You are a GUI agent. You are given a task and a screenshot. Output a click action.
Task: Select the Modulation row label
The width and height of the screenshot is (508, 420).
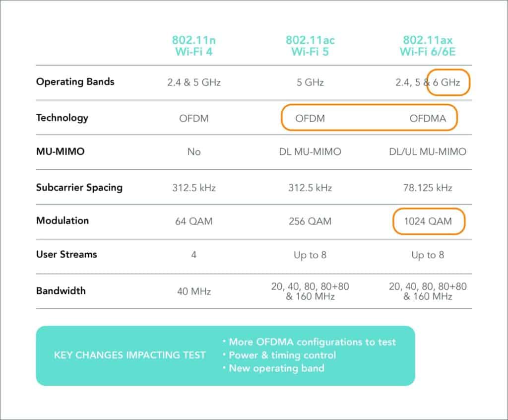tap(63, 220)
